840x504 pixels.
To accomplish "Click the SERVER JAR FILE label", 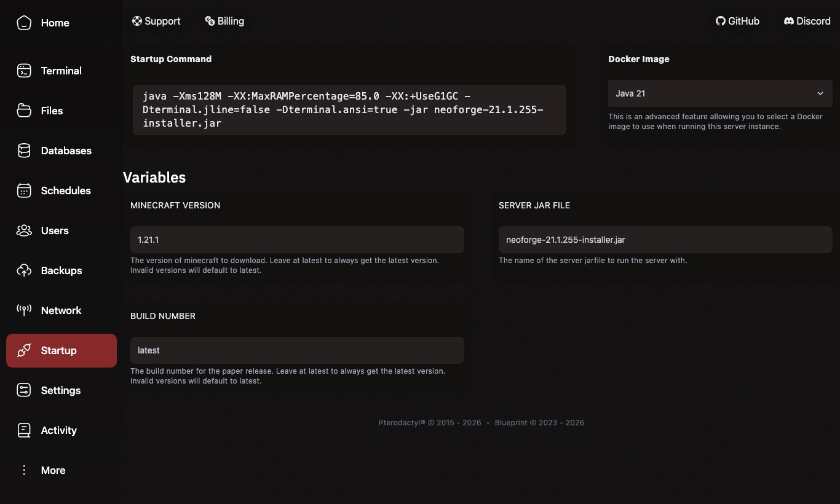I will click(x=534, y=205).
